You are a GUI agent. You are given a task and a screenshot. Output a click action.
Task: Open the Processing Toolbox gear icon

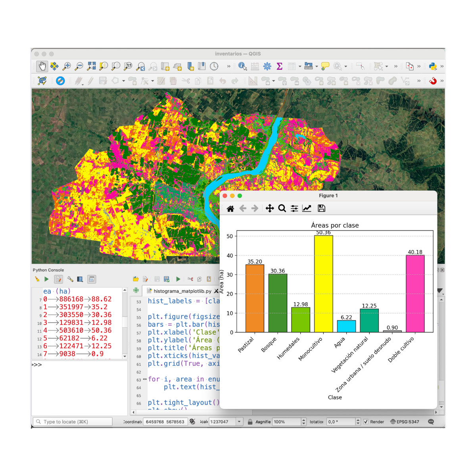click(x=267, y=66)
